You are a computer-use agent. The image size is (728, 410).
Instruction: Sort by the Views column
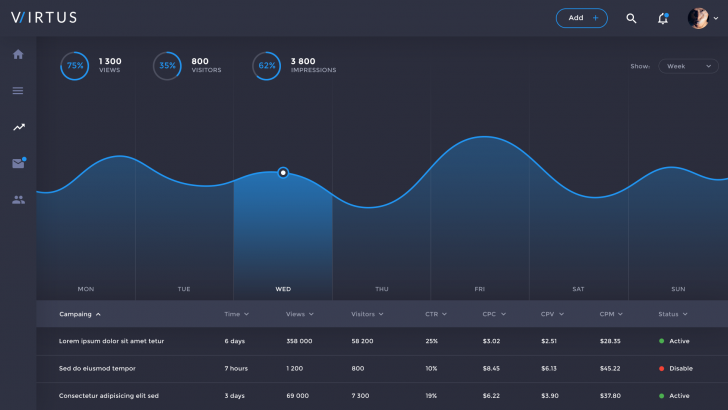(x=299, y=314)
